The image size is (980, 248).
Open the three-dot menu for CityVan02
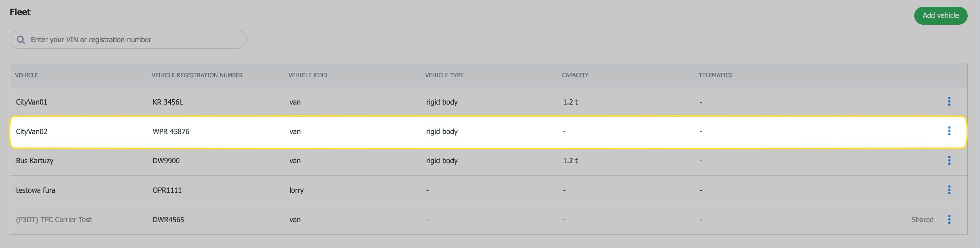tap(949, 131)
